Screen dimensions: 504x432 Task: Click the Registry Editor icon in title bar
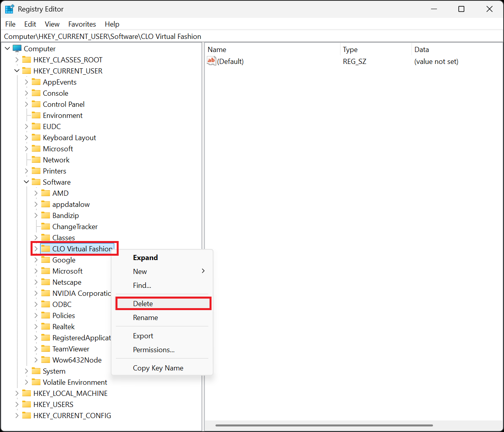[x=9, y=8]
